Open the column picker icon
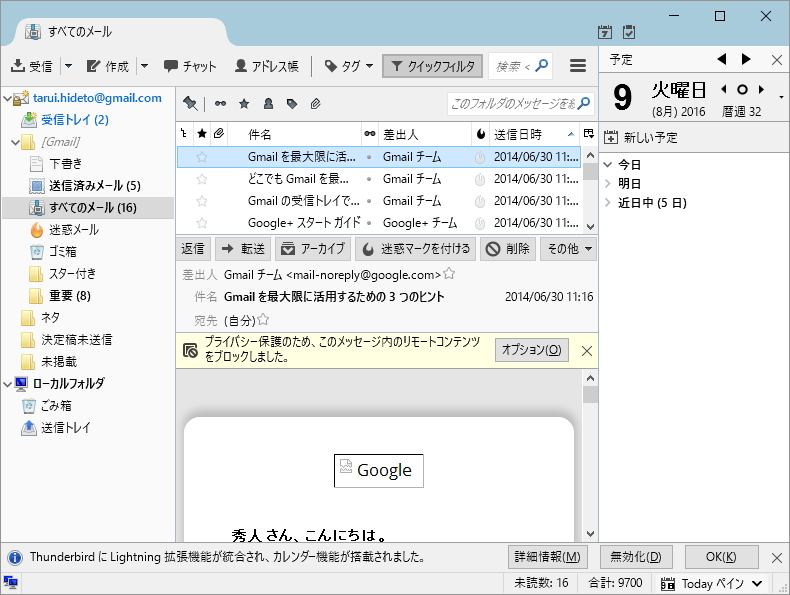 [x=588, y=134]
